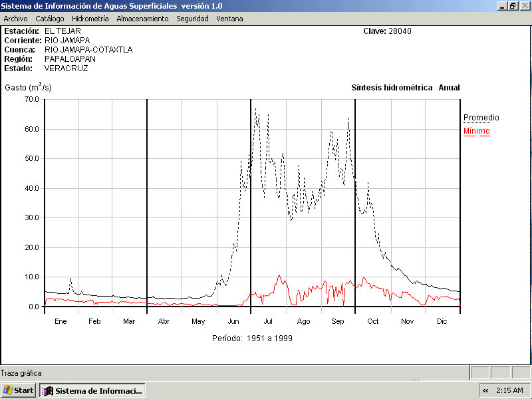The width and height of the screenshot is (532, 399).
Task: Open the Catálogo menu
Action: (50, 19)
